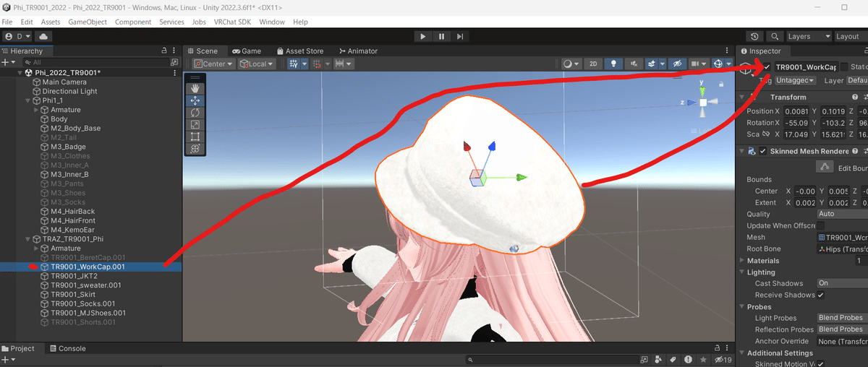
Task: Toggle the Static checkbox
Action: pyautogui.click(x=843, y=67)
